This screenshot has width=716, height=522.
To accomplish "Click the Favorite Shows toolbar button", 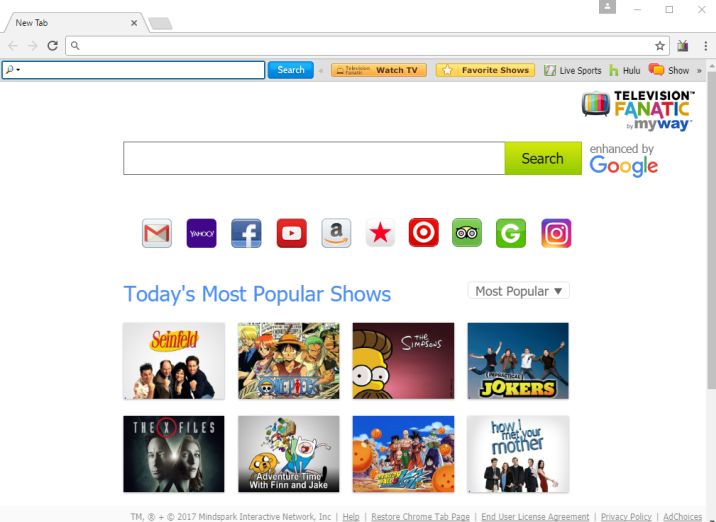I will point(485,70).
